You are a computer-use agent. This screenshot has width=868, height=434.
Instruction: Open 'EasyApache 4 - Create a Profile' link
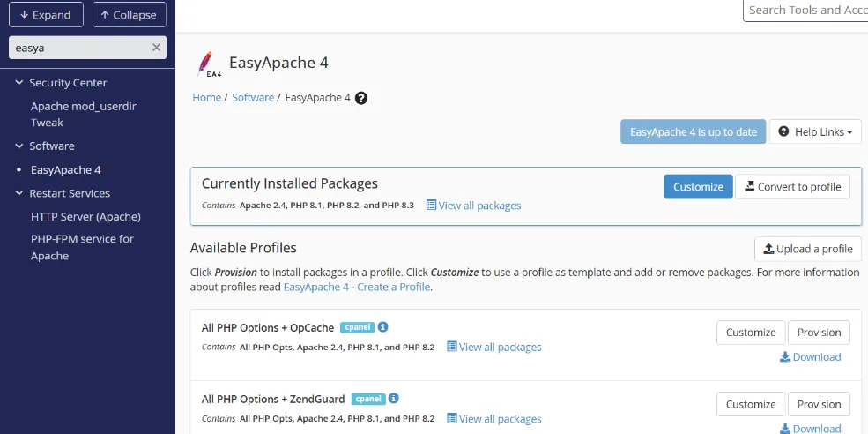click(x=357, y=287)
